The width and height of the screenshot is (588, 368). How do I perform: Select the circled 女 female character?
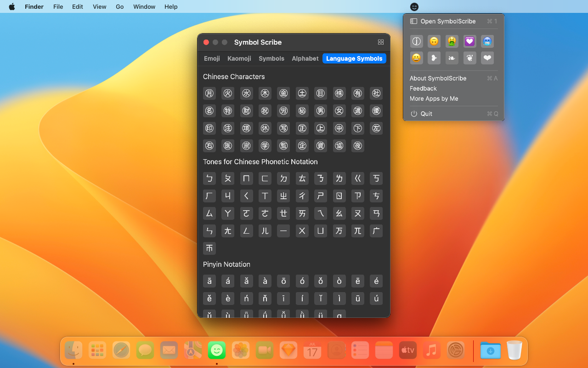click(339, 111)
